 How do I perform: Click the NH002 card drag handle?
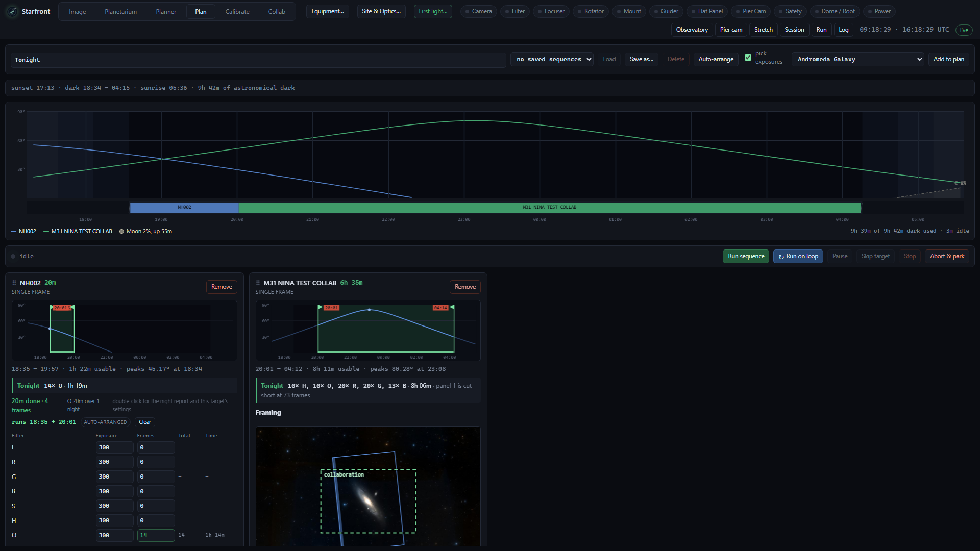14,283
